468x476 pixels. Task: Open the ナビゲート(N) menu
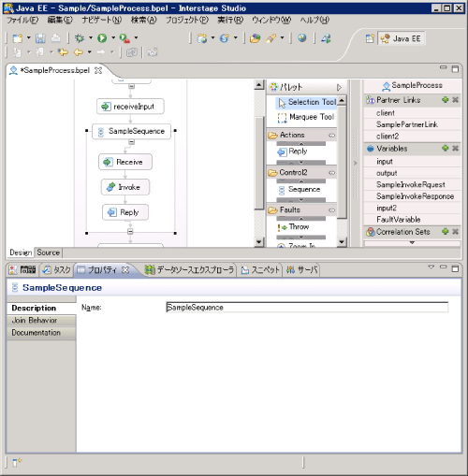(x=101, y=21)
